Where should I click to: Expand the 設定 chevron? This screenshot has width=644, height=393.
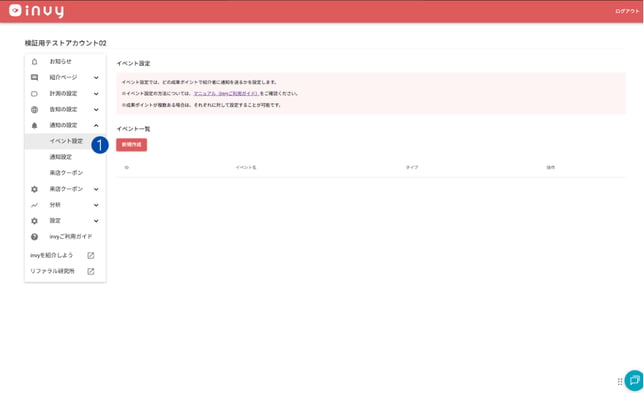pyautogui.click(x=96, y=221)
